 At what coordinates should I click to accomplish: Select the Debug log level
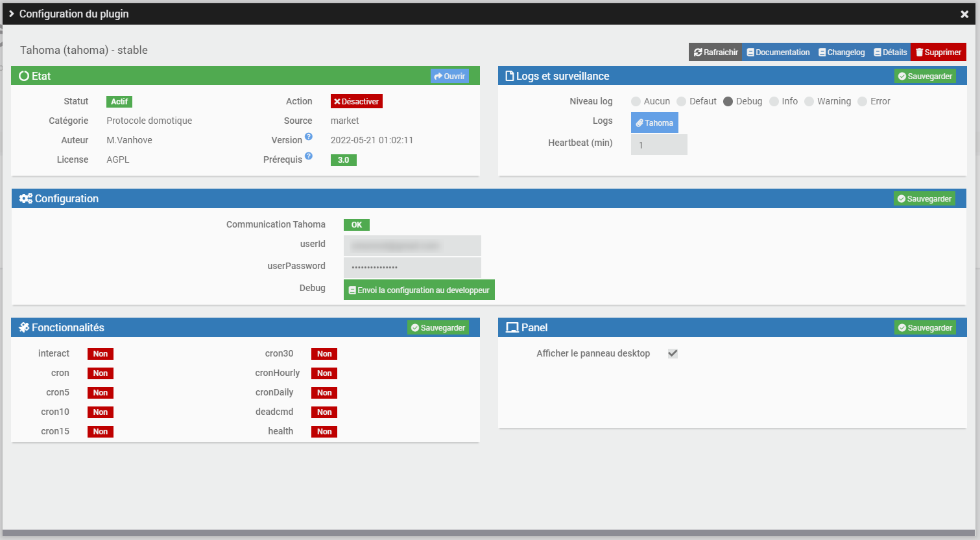click(728, 101)
